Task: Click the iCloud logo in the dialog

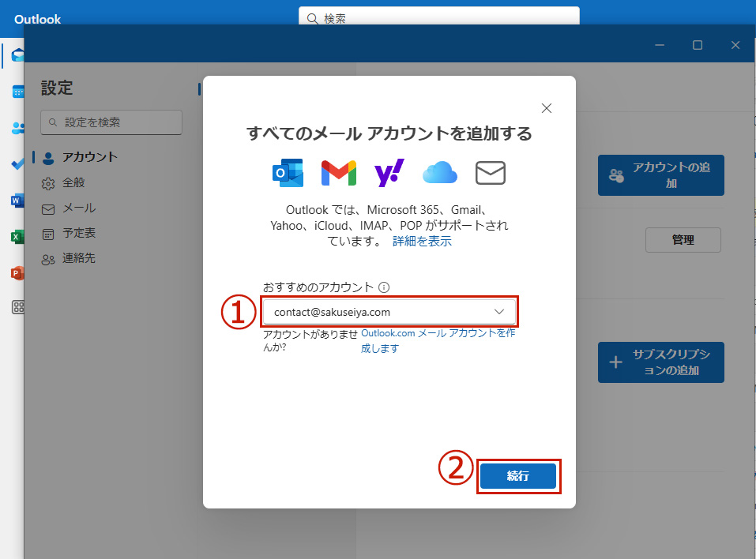Action: (x=440, y=173)
